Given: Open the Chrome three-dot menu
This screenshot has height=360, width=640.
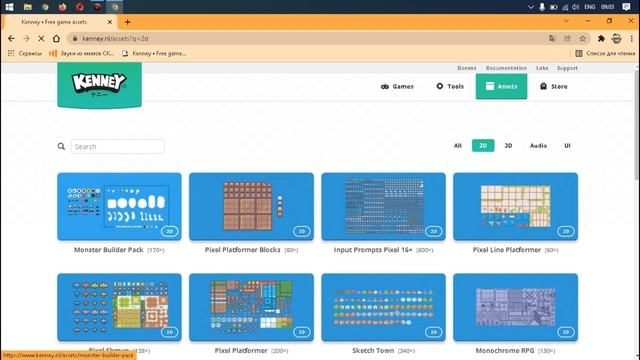Looking at the screenshot, I should [631, 38].
